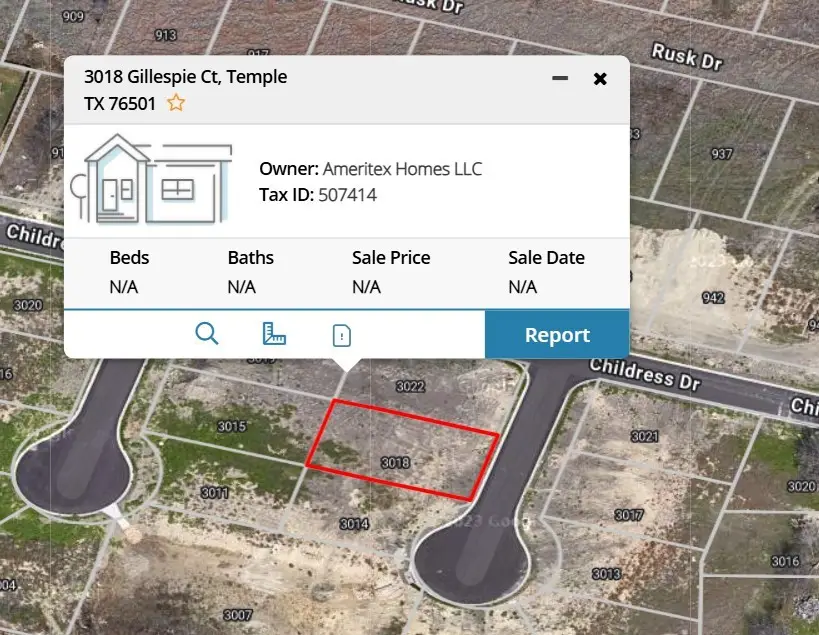Select the red-outlined parcel 3018

pyautogui.click(x=398, y=460)
